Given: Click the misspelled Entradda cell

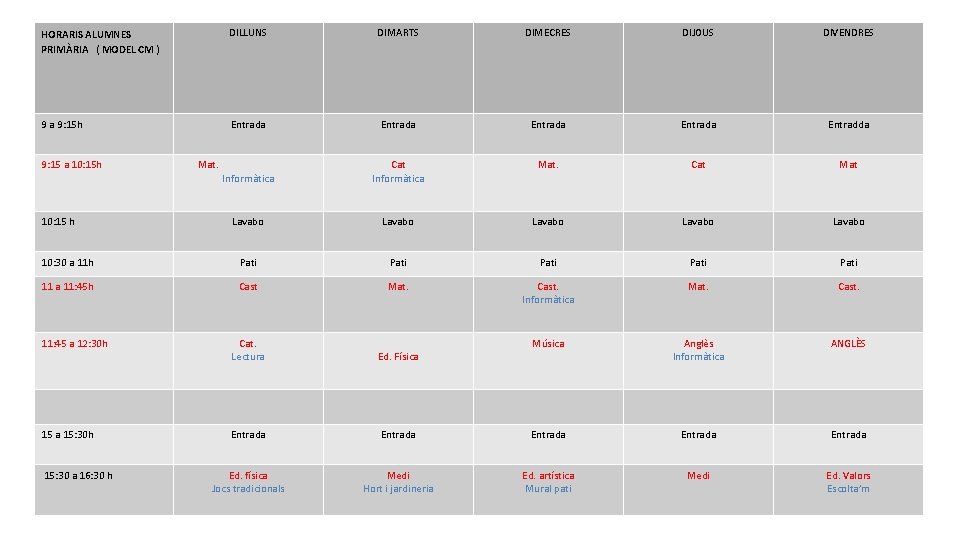Looking at the screenshot, I should coord(848,125).
